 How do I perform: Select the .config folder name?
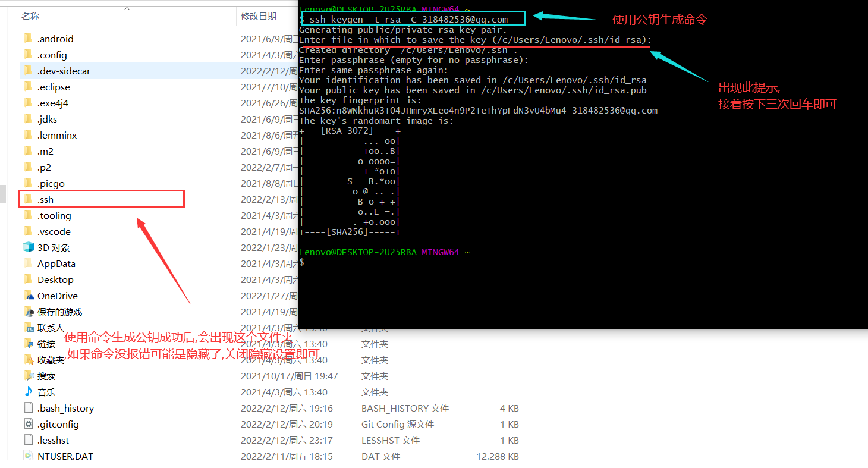[52, 55]
